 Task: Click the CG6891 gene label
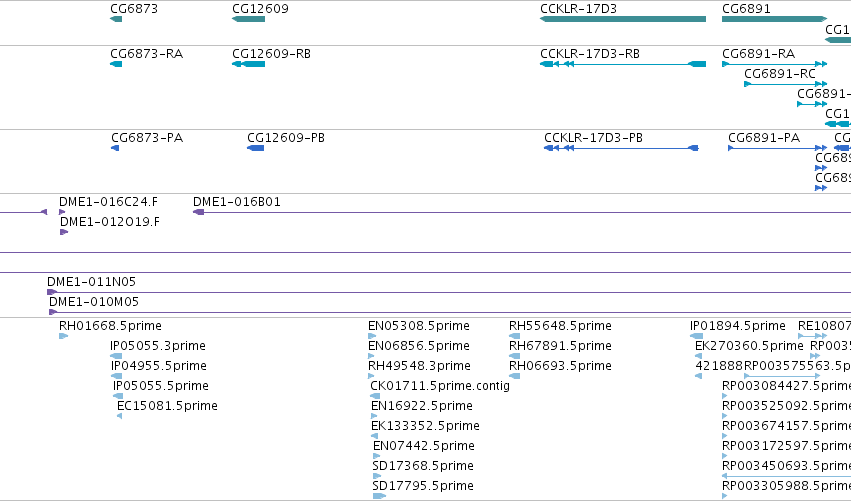pyautogui.click(x=746, y=9)
